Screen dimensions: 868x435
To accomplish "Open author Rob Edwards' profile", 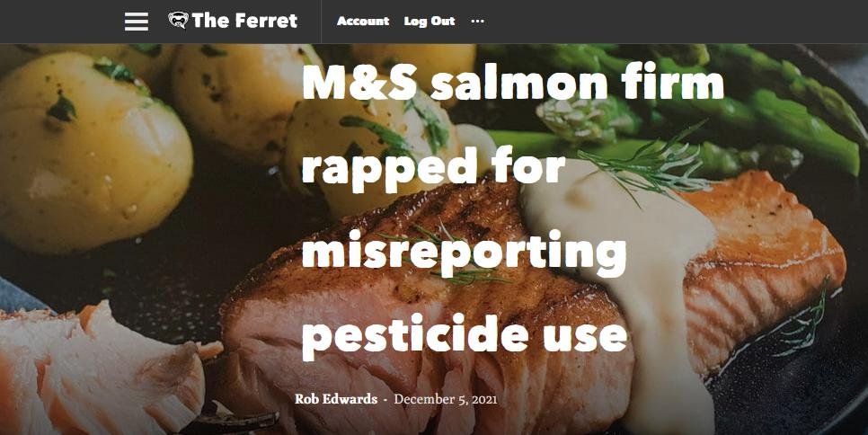I will click(x=336, y=399).
